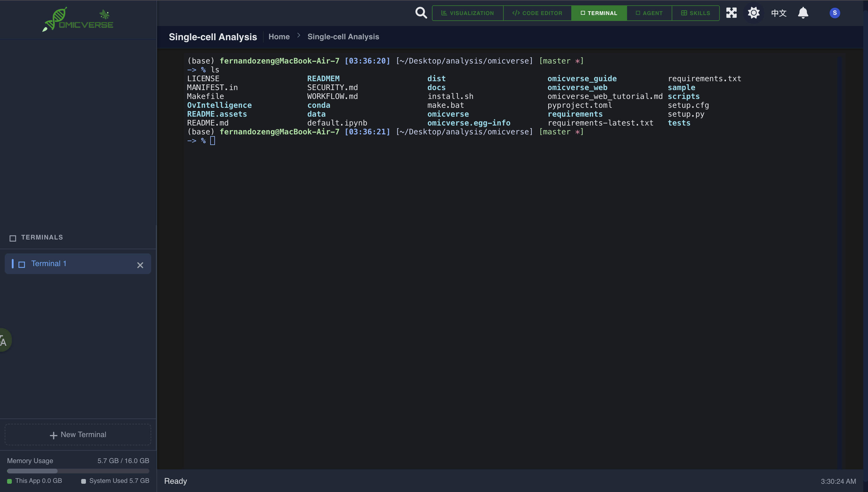The width and height of the screenshot is (868, 492).
Task: Open the notifications bell
Action: [803, 13]
